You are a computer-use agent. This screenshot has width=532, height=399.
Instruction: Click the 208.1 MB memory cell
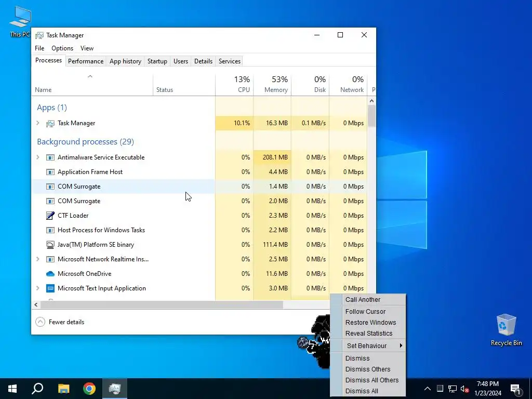click(272, 157)
